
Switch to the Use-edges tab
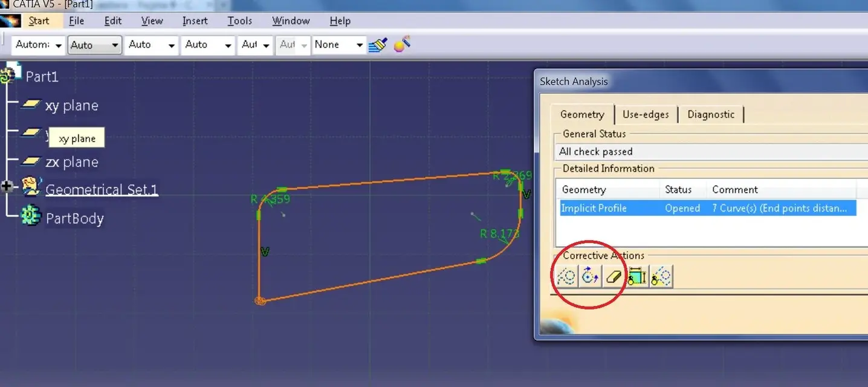tap(646, 114)
